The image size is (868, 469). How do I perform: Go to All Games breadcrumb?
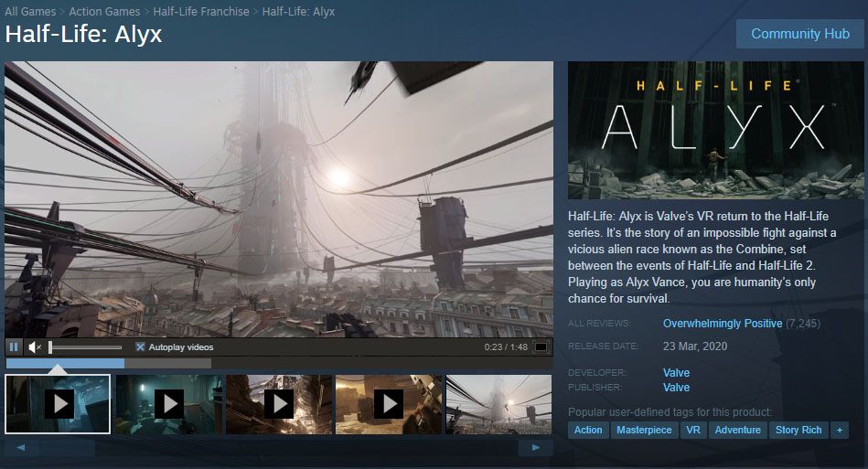pos(30,12)
